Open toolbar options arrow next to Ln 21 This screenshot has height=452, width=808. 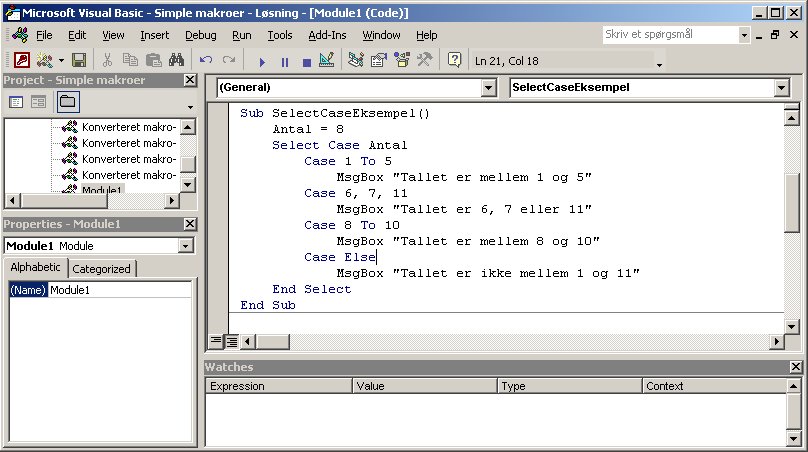point(659,64)
